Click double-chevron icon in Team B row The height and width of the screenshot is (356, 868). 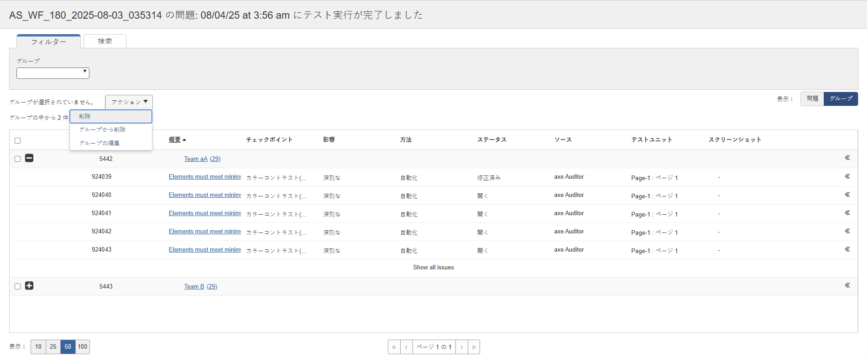click(x=847, y=285)
